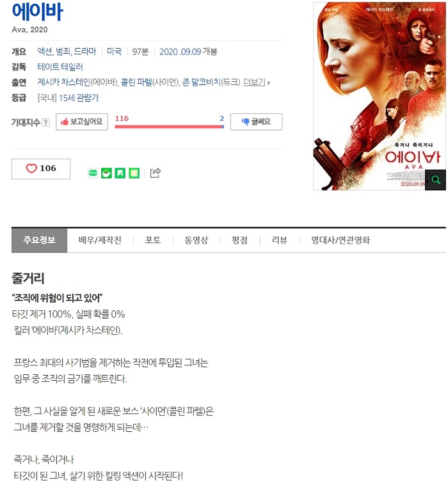The height and width of the screenshot is (485, 448).
Task: Select the 평점 tab
Action: tap(240, 241)
